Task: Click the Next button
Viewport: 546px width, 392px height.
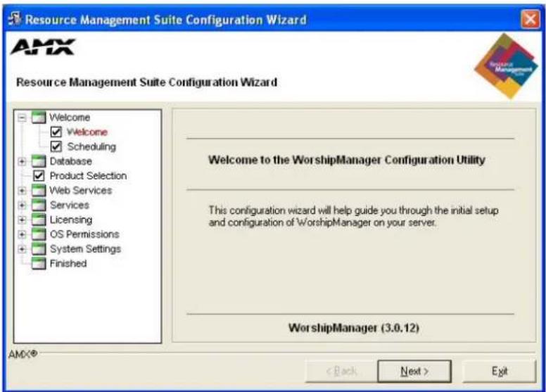Action: point(414,371)
